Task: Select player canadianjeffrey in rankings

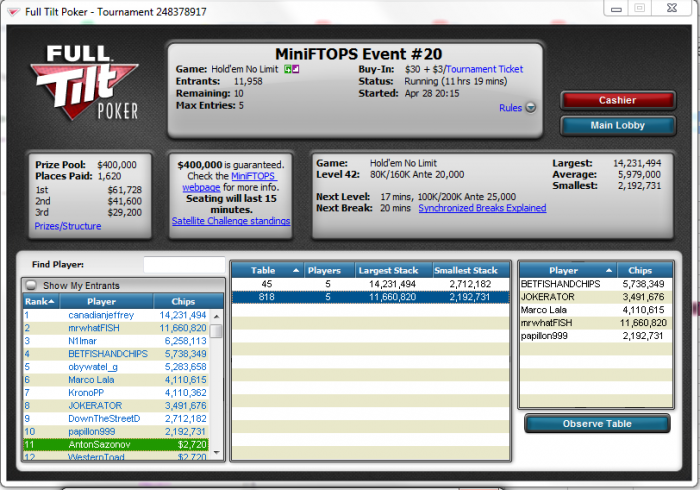Action: coord(116,315)
